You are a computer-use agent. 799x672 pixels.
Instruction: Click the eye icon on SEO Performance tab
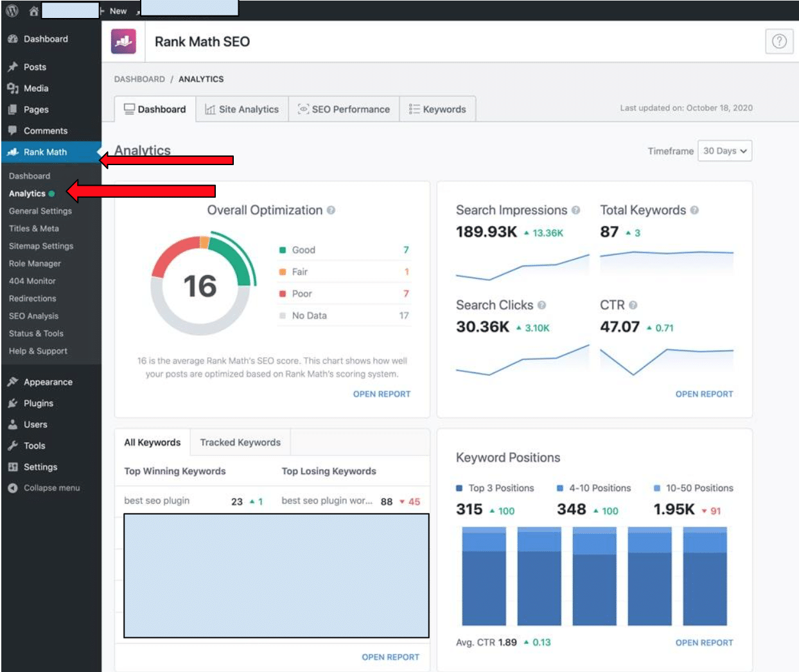303,109
